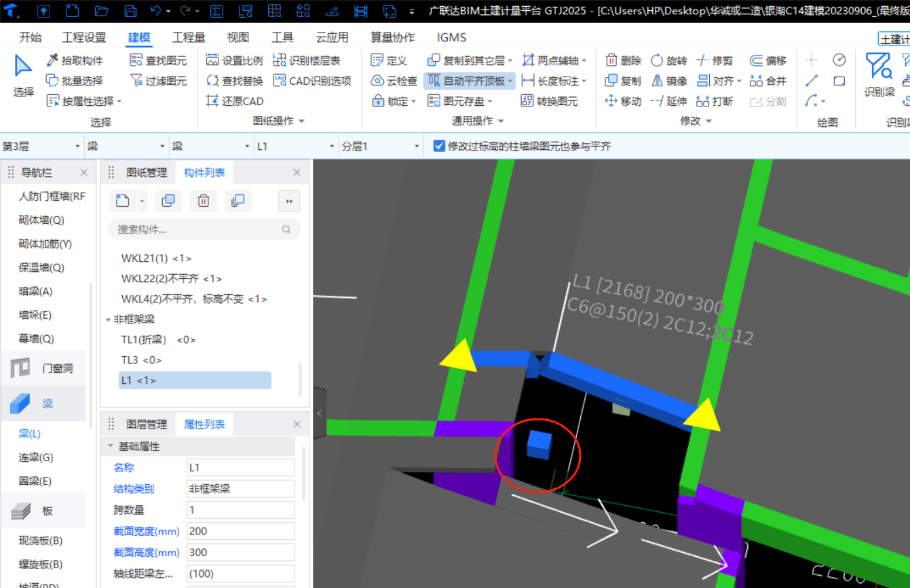Open the 开始 ribbon tab
Screen dimensions: 910x588
tap(30, 37)
